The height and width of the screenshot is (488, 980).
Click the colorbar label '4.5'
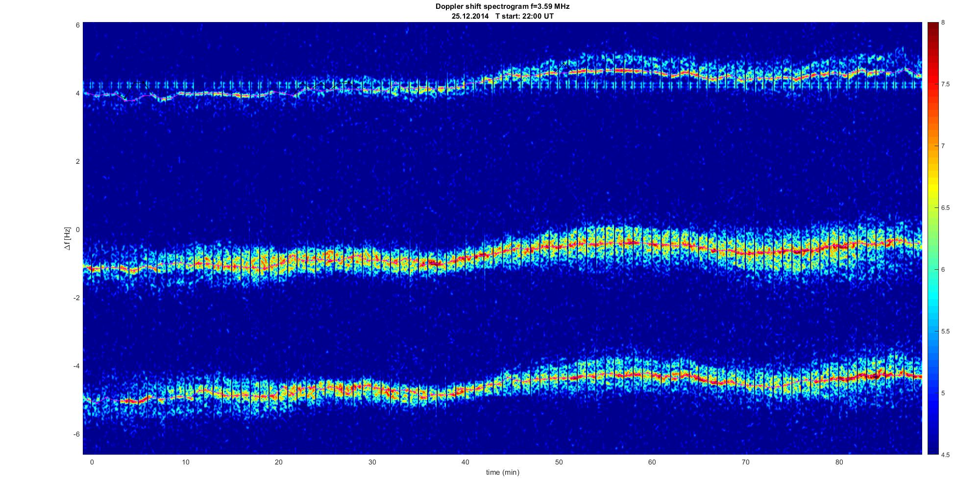point(946,455)
